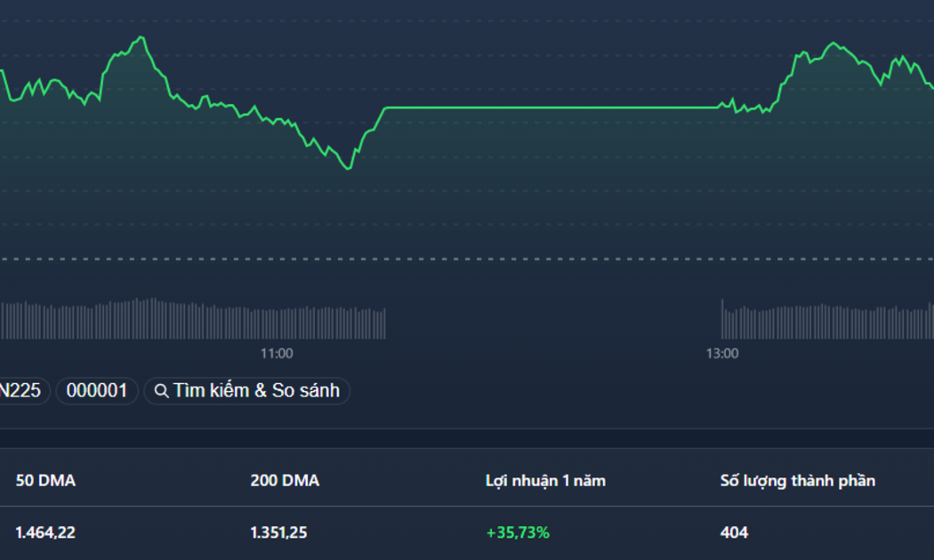Click the Số lượng thành phần label
The height and width of the screenshot is (560, 934).
[798, 481]
